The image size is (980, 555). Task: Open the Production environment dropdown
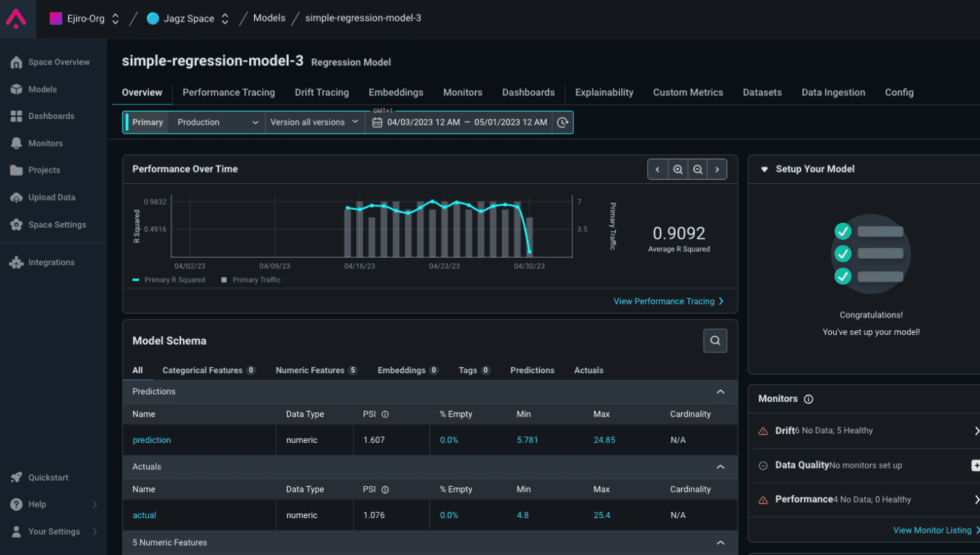coord(216,123)
